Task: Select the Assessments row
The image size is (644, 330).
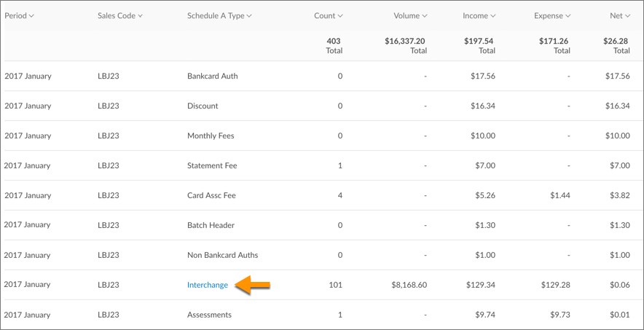Action: 209,315
